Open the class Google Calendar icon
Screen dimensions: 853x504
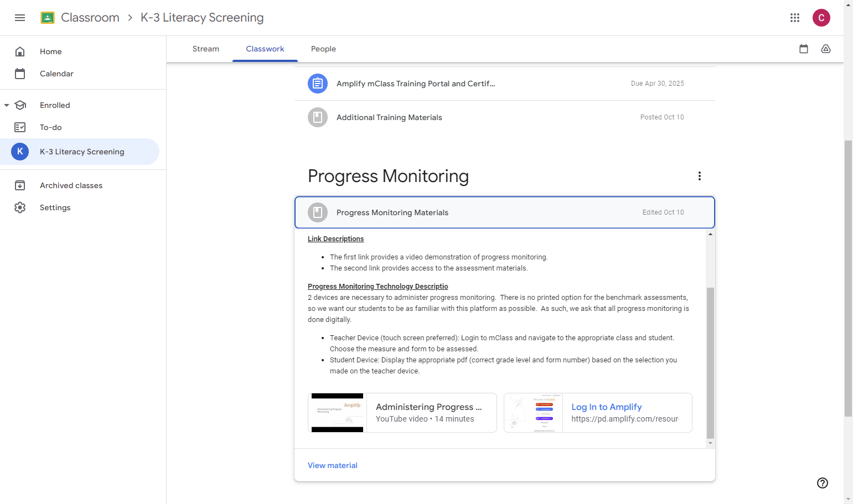pyautogui.click(x=804, y=49)
